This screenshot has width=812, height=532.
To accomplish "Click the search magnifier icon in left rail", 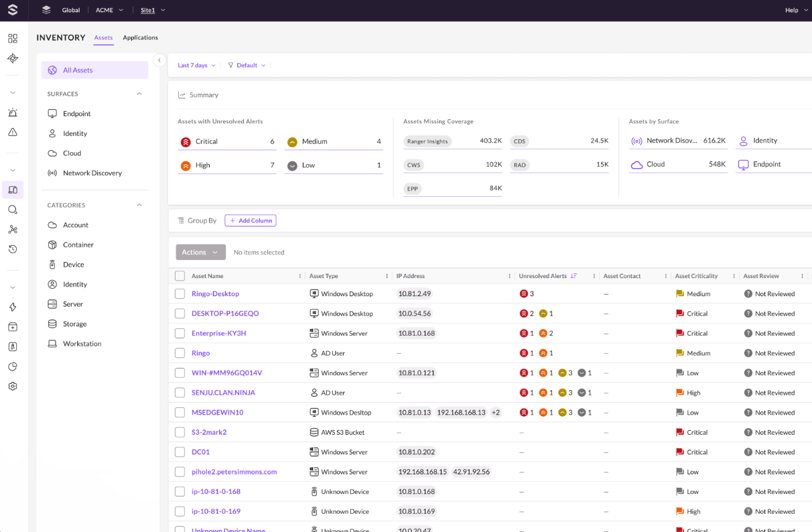I will click(x=13, y=210).
